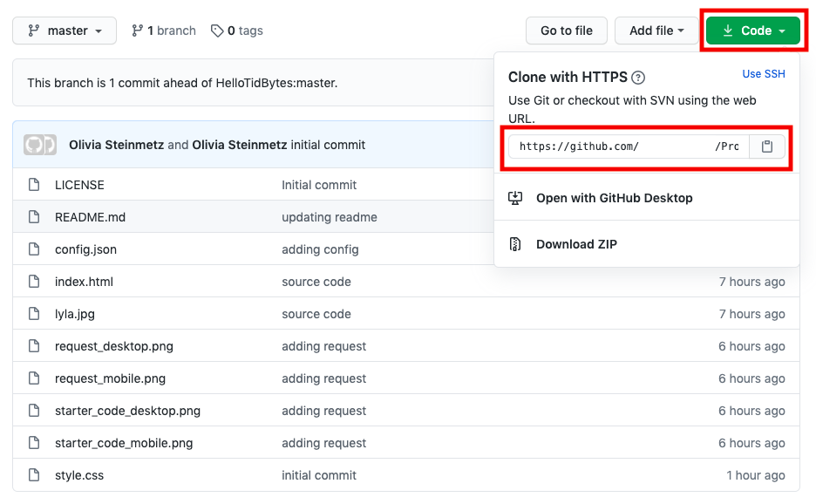The height and width of the screenshot is (504, 816).
Task: Click the file icon next to config.json
Action: 33,249
